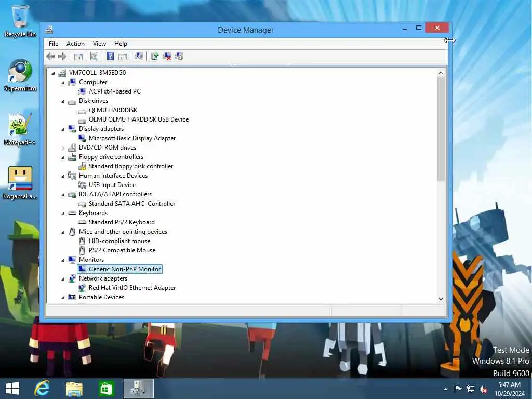This screenshot has width=532, height=399.
Task: Collapse the Monitors category
Action: [x=63, y=260]
